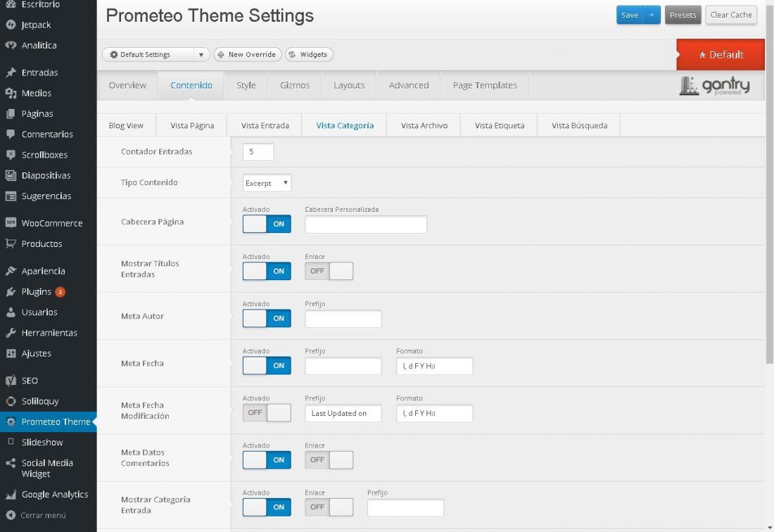This screenshot has height=532, width=774.
Task: Toggle Mostrar Categoría Entrada Activado switch
Action: point(267,507)
